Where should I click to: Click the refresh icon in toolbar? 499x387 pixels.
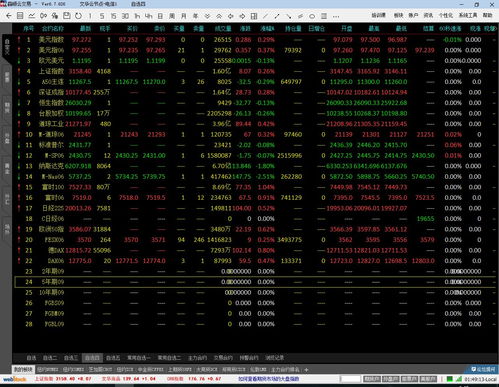click(78, 16)
